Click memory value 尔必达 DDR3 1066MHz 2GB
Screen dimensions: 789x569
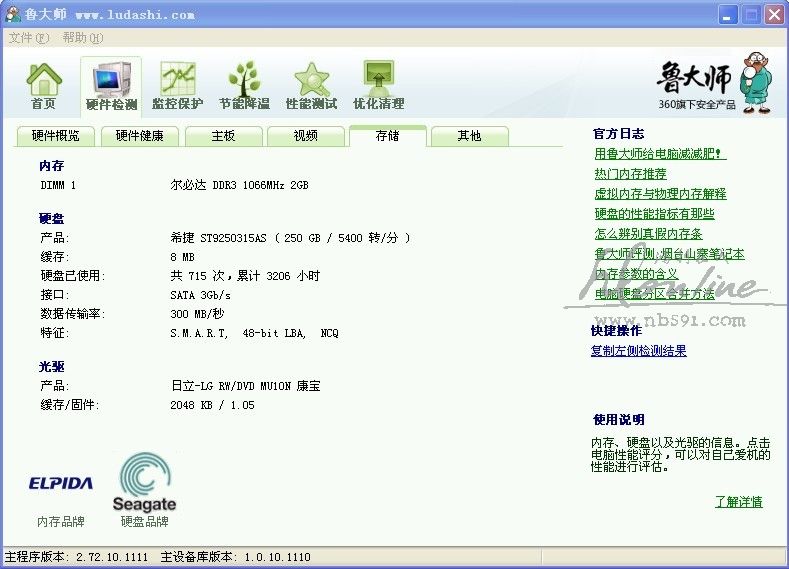[239, 185]
